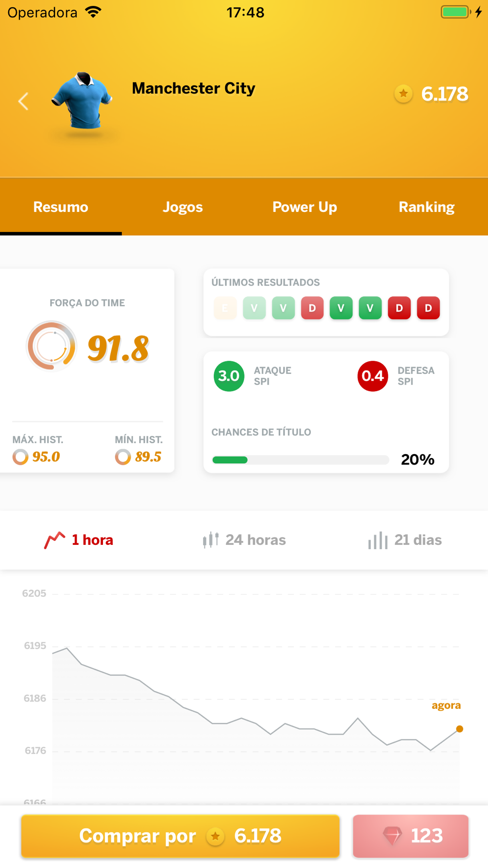Open the Jogos tab
488x868 pixels.
pyautogui.click(x=183, y=207)
